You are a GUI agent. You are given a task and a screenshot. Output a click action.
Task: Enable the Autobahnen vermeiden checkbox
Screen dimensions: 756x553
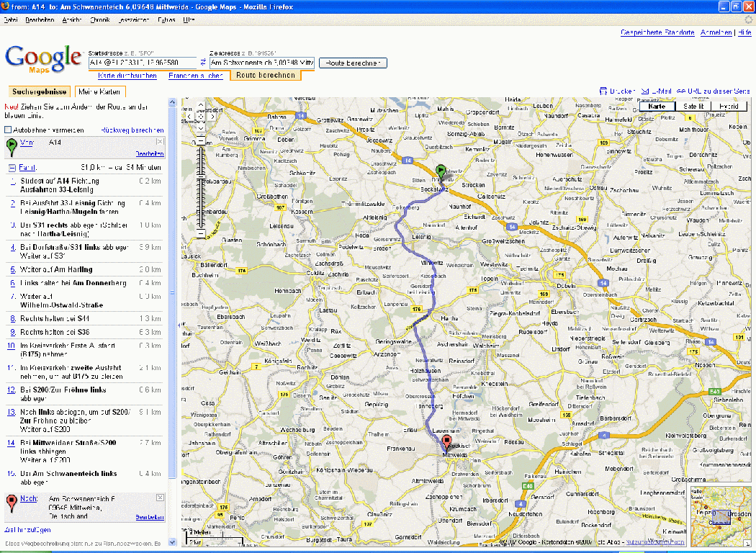(x=8, y=130)
